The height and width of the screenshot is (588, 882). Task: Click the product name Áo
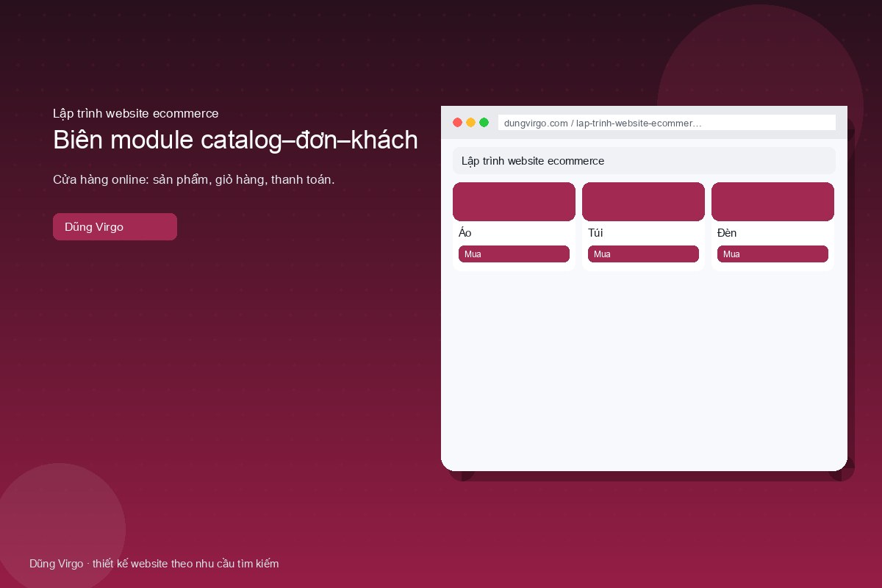pos(465,233)
